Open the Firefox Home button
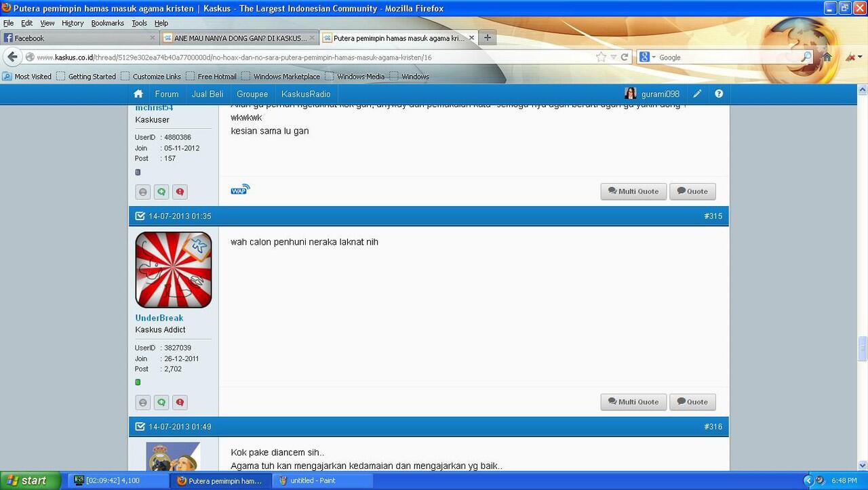868x490 pixels. pyautogui.click(x=827, y=57)
